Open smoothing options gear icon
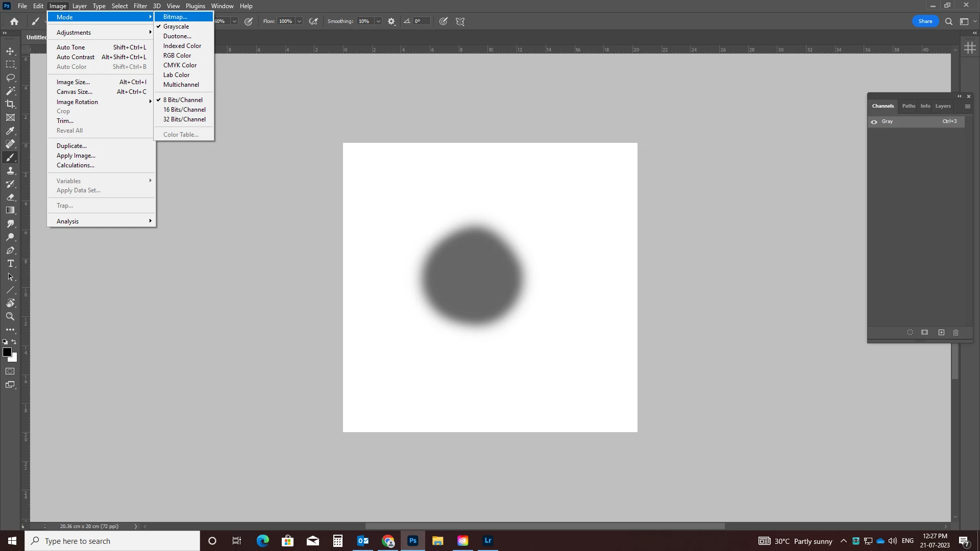This screenshot has width=980, height=551. pyautogui.click(x=391, y=21)
